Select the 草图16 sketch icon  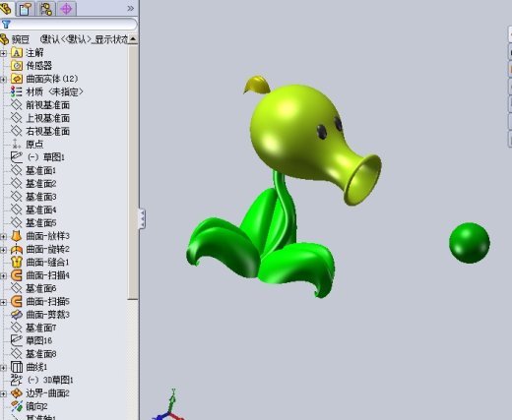pos(17,340)
